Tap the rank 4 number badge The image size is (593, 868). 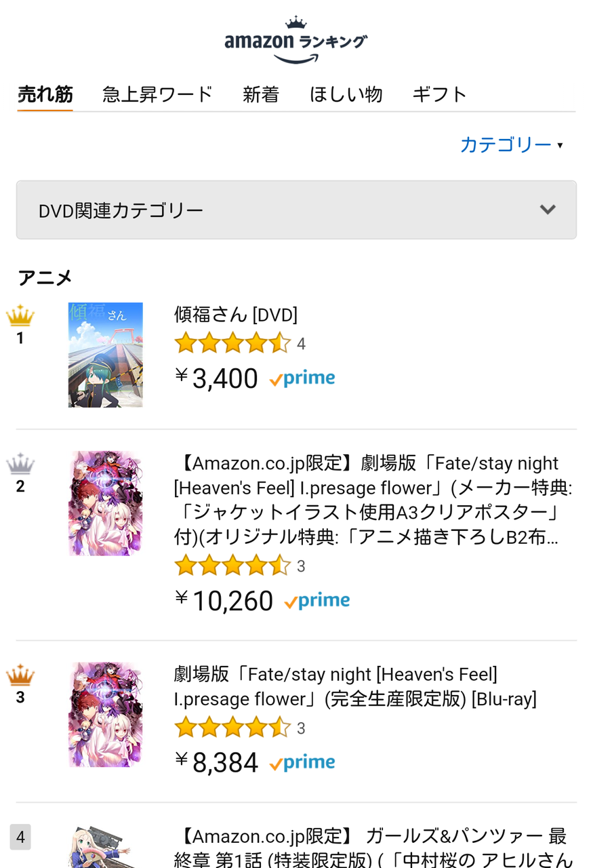click(20, 837)
